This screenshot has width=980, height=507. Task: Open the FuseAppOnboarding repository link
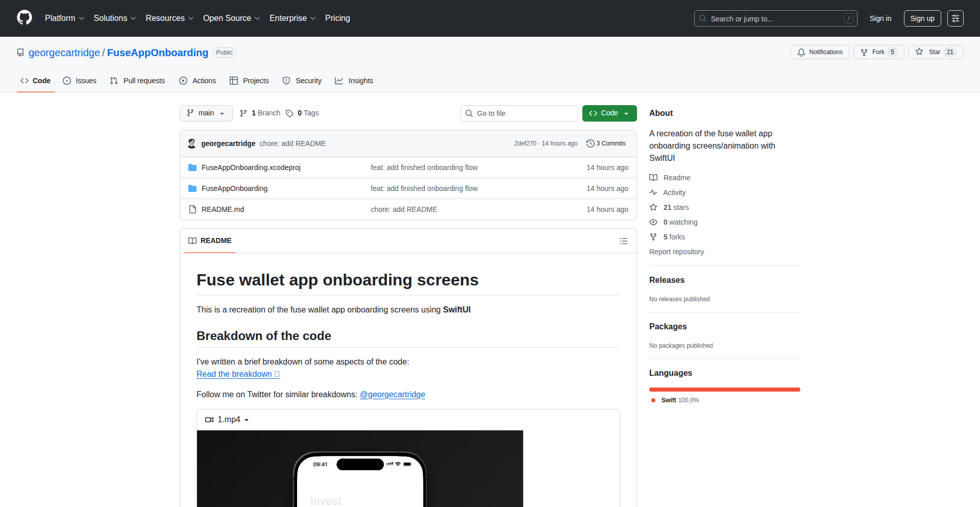[x=158, y=53]
